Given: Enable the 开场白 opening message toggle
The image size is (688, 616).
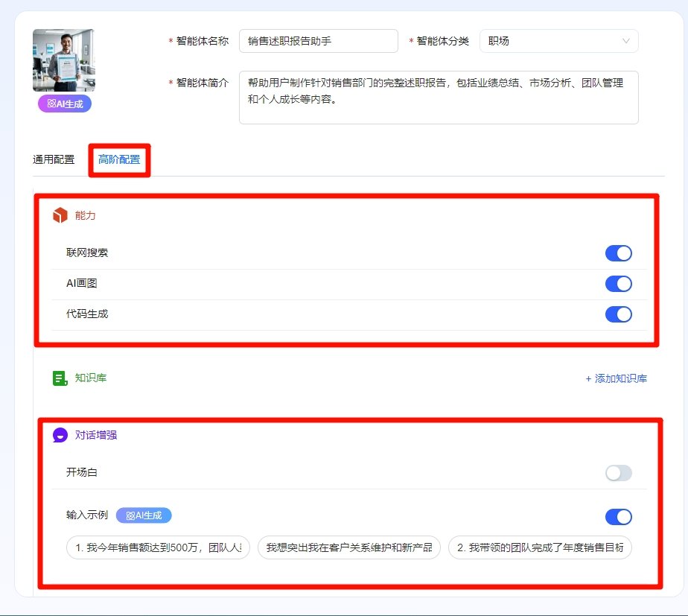Looking at the screenshot, I should click(x=619, y=471).
